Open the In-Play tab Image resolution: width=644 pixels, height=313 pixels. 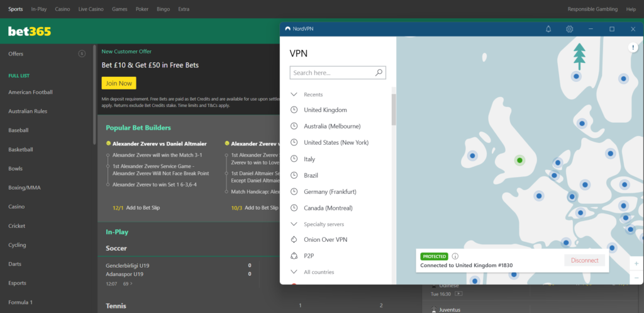[x=39, y=9]
